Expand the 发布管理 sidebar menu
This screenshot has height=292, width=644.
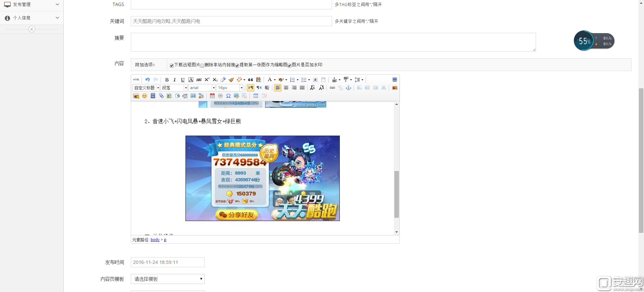(x=32, y=4)
